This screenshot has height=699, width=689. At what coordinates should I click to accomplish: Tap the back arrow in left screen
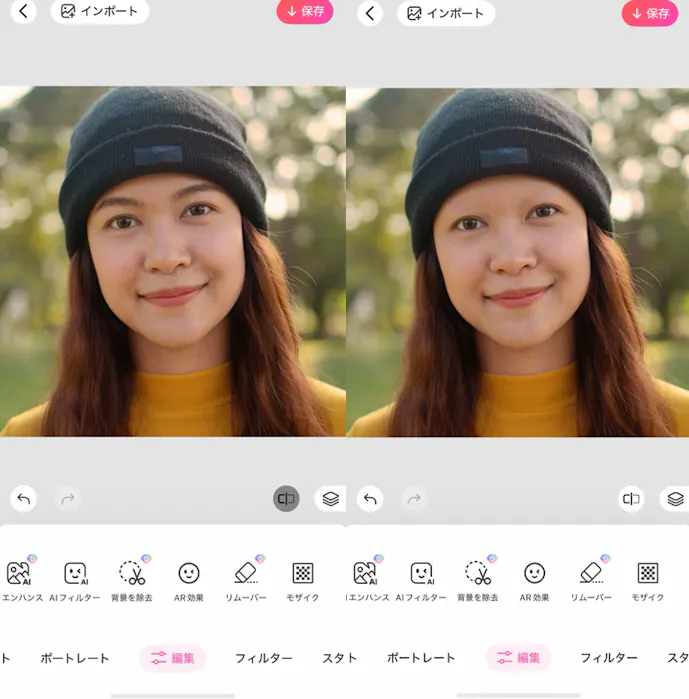[x=23, y=12]
